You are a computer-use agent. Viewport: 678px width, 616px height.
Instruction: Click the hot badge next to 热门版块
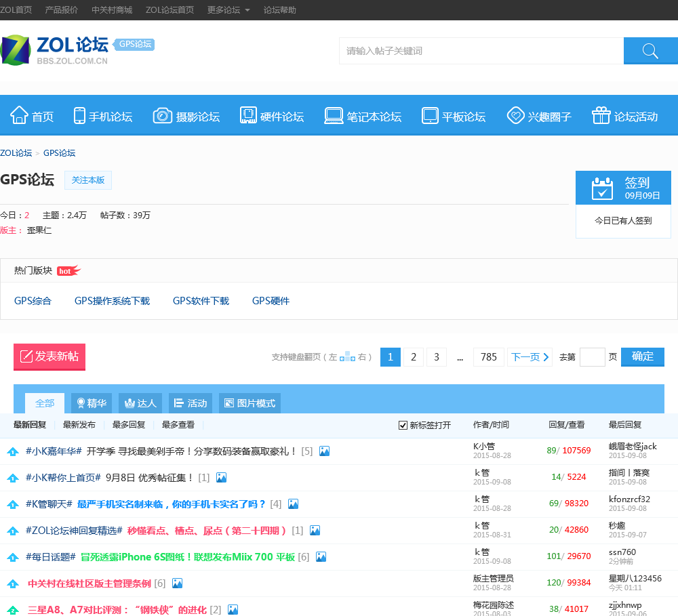[68, 270]
